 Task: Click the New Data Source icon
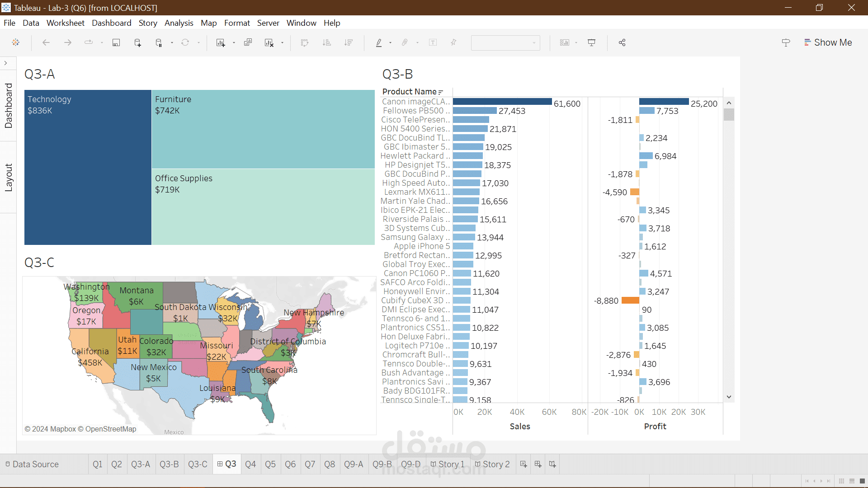point(138,42)
